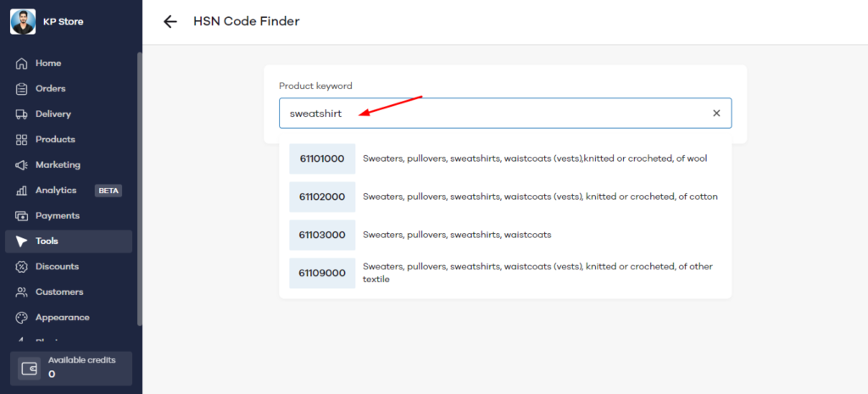868x394 pixels.
Task: Select HSN code 61101000 wool result
Action: click(504, 158)
